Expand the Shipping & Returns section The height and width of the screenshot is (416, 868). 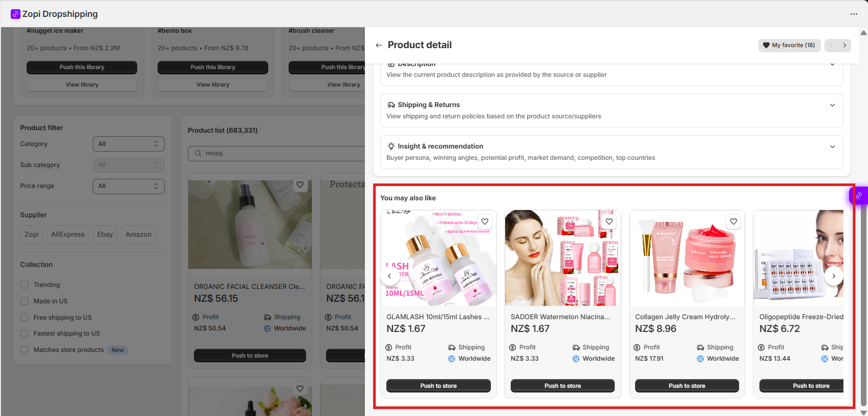832,105
